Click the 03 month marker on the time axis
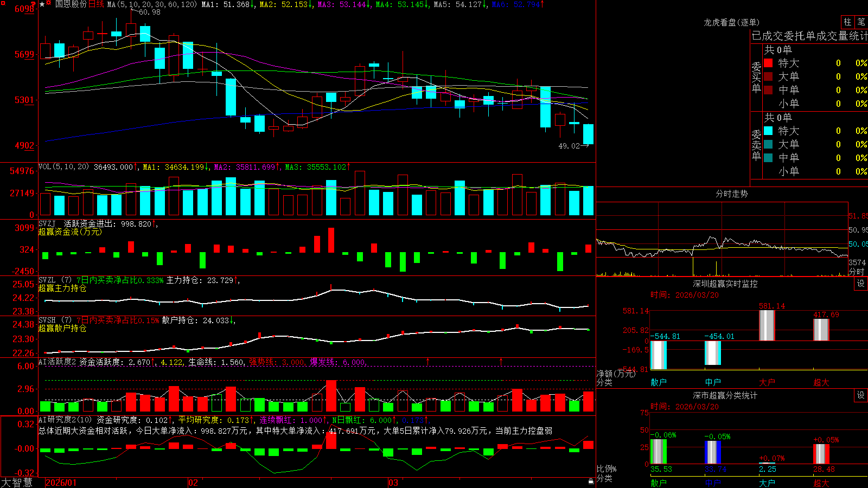This screenshot has height=488, width=868. point(393,483)
